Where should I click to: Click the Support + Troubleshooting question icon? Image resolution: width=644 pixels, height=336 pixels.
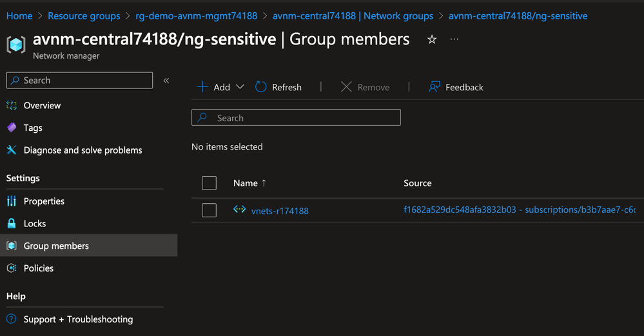(x=12, y=319)
